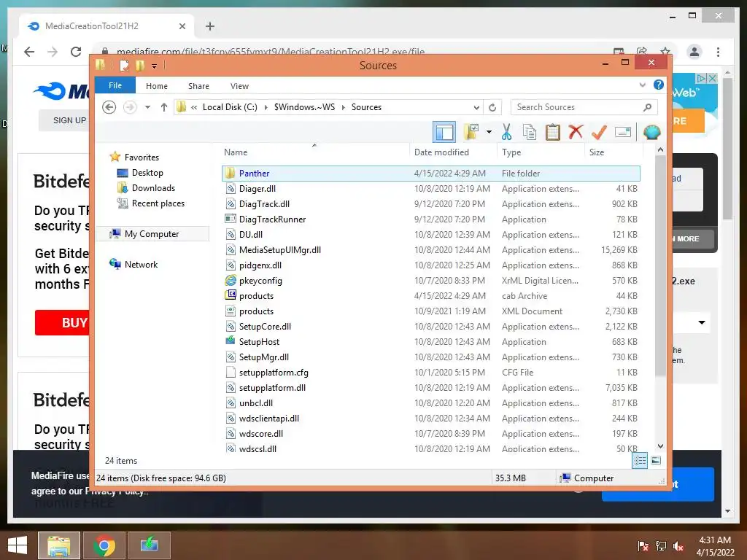The height and width of the screenshot is (560, 747).
Task: Click the quick access New folder icon in the title bar
Action: click(139, 65)
